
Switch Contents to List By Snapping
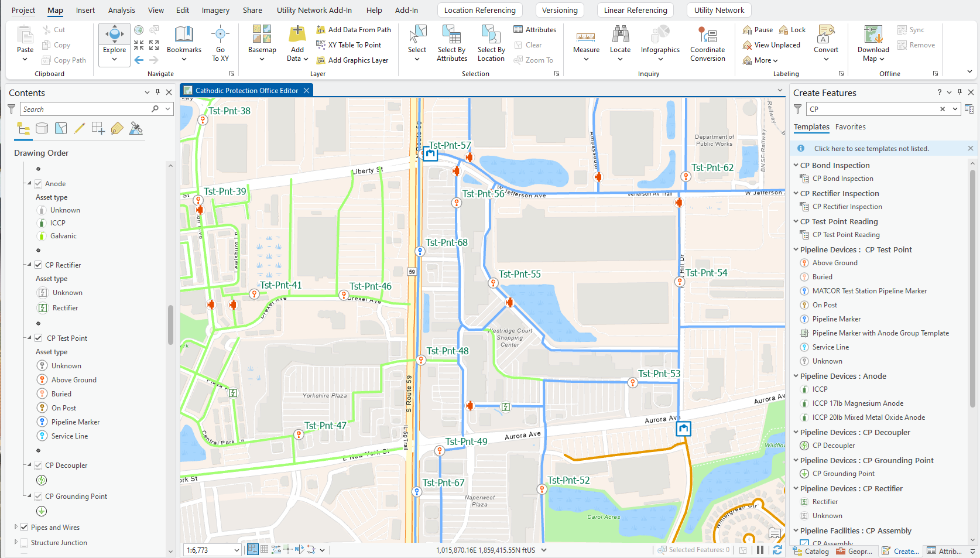(98, 129)
